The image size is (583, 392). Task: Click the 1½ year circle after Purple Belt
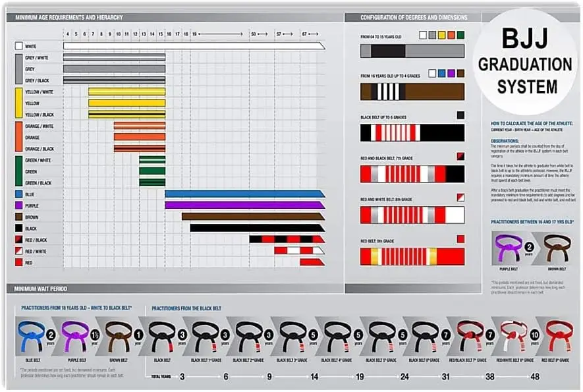[x=94, y=335]
